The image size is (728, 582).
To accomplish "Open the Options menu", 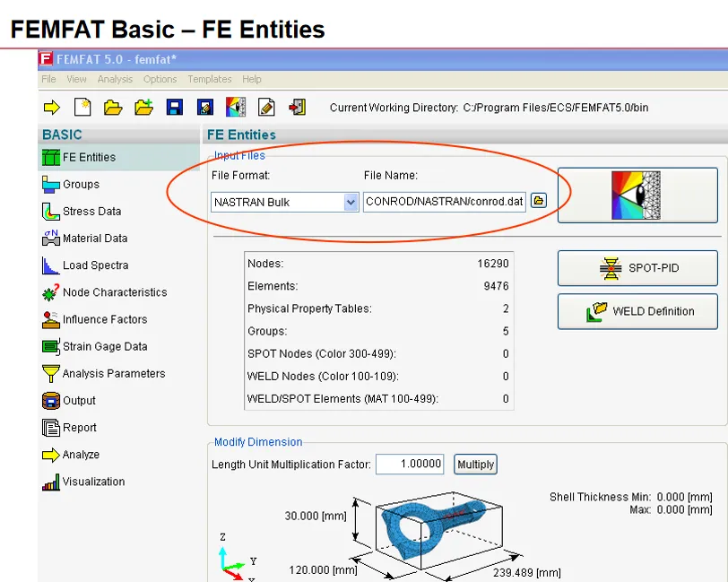I will pos(160,79).
